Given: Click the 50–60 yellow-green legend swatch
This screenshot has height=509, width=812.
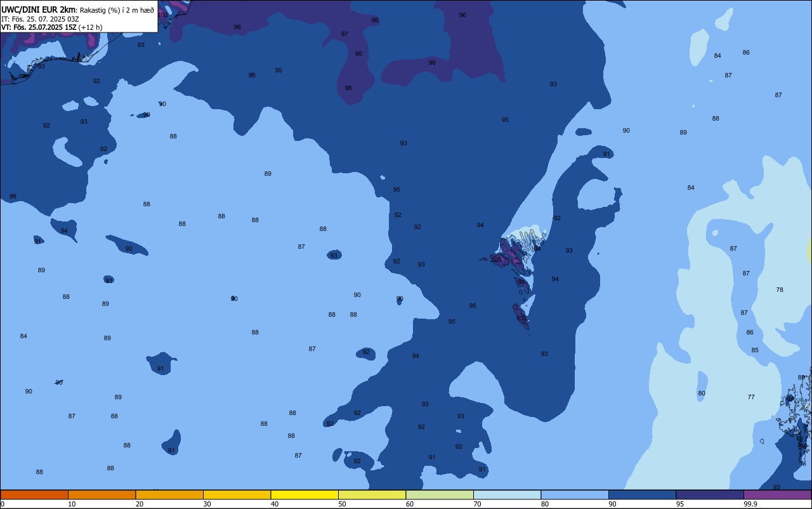Looking at the screenshot, I should pos(372,494).
